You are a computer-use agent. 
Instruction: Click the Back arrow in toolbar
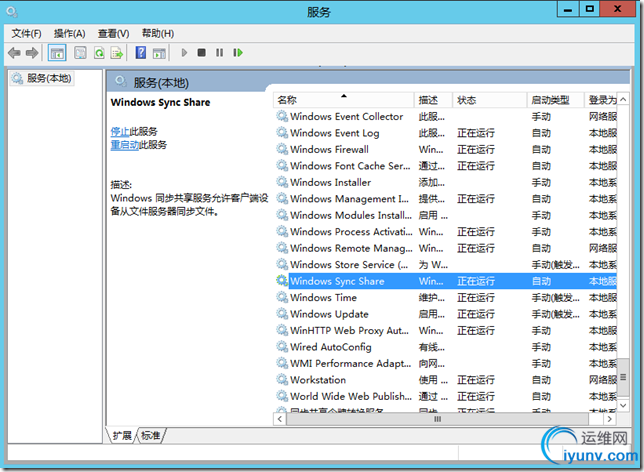point(14,53)
